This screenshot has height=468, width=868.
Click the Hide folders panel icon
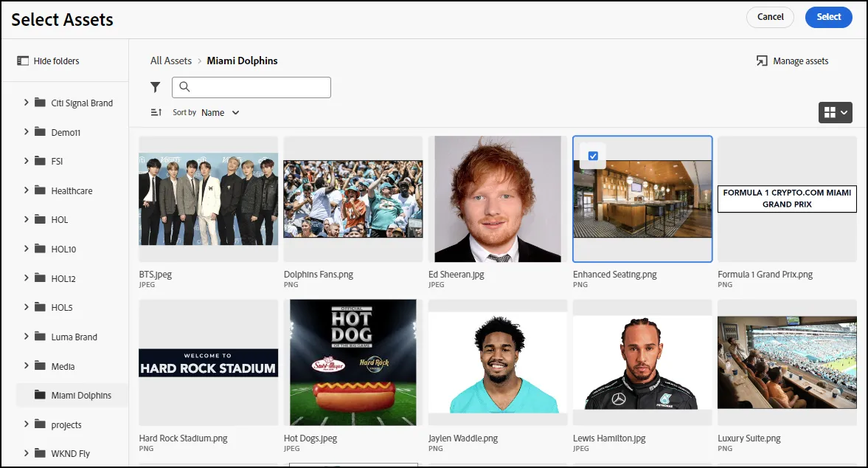[23, 61]
